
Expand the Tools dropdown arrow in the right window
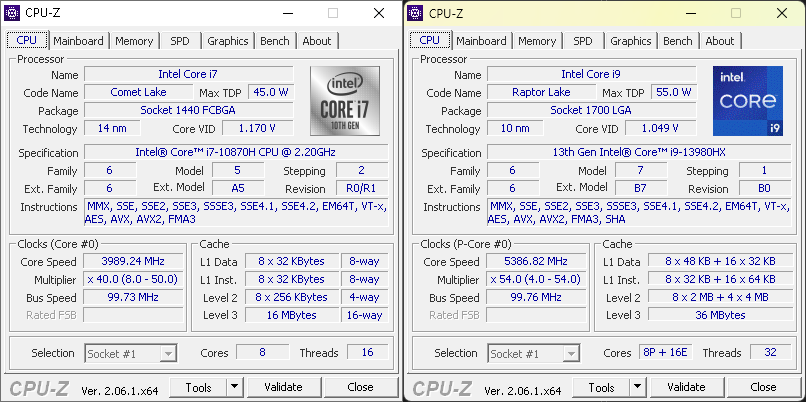coord(638,387)
